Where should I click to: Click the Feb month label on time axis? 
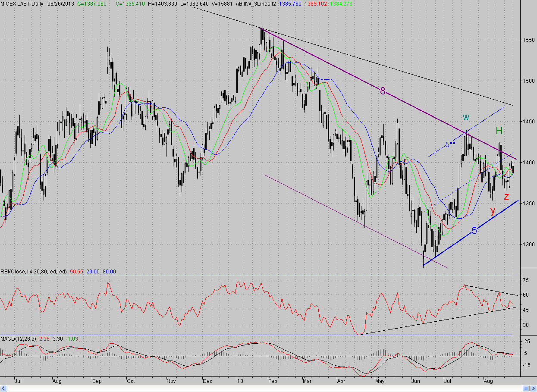pos(272,381)
